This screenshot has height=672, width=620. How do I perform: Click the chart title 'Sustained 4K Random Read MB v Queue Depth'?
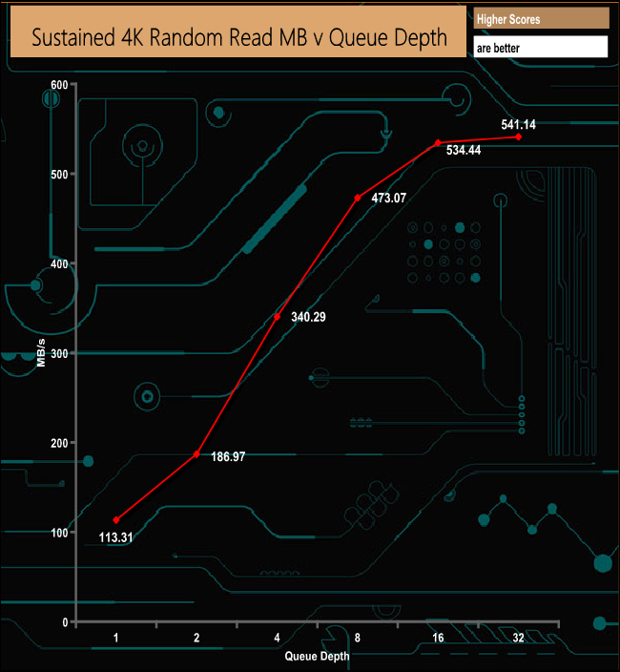point(238,37)
